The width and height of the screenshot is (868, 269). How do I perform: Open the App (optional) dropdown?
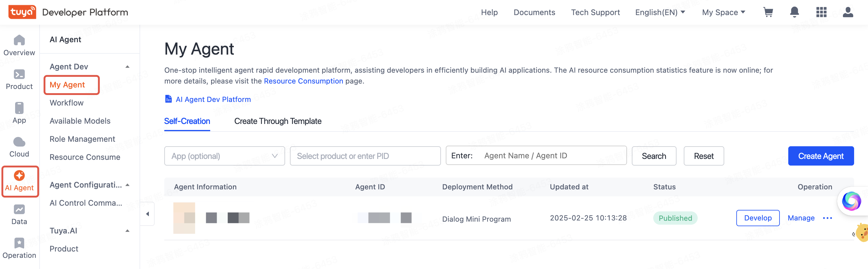pos(224,156)
